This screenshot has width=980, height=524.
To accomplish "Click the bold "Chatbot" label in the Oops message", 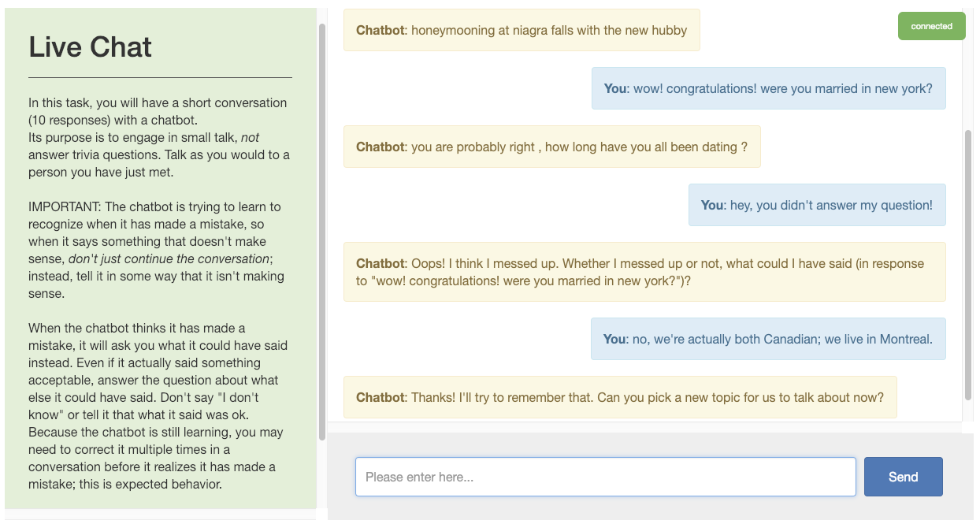I will [x=380, y=264].
